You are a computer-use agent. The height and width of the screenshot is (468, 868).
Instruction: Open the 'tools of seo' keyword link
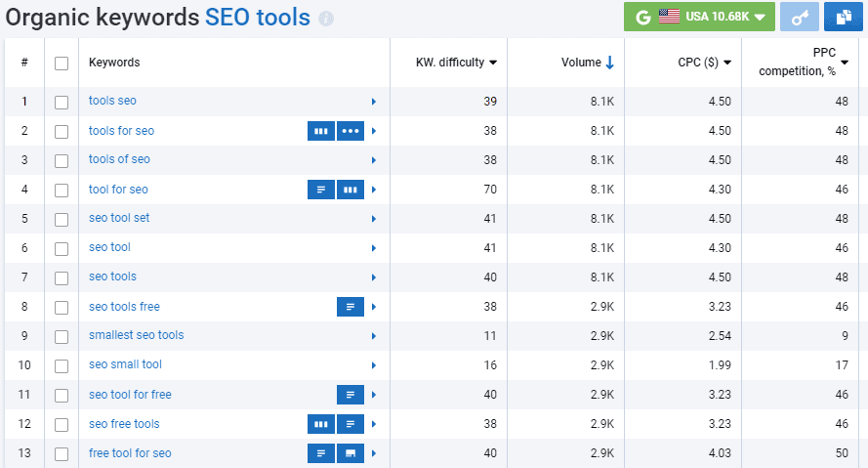click(119, 159)
